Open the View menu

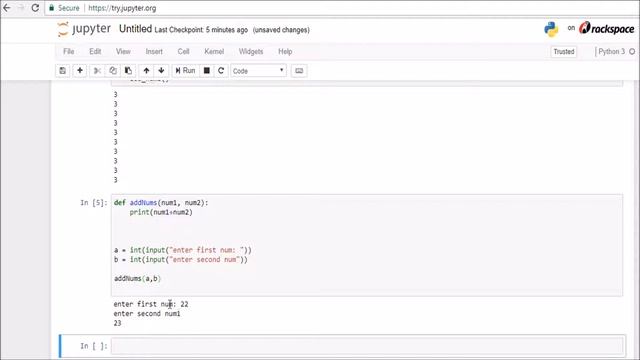pos(123,51)
